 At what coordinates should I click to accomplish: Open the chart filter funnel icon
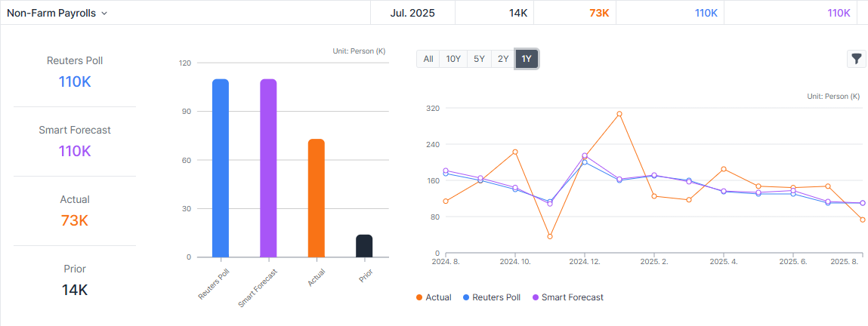pyautogui.click(x=857, y=59)
